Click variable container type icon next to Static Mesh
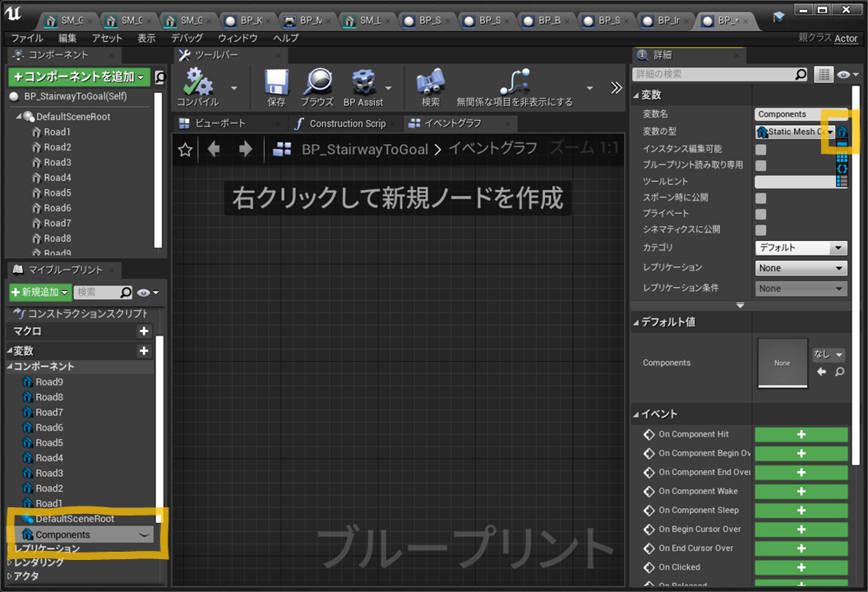Viewport: 868px width, 592px height. point(842,132)
